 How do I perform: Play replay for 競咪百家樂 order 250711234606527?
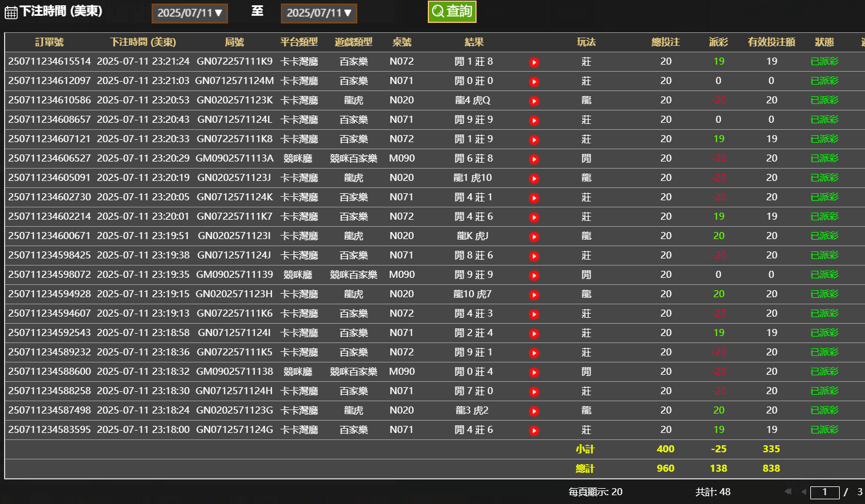tap(534, 159)
